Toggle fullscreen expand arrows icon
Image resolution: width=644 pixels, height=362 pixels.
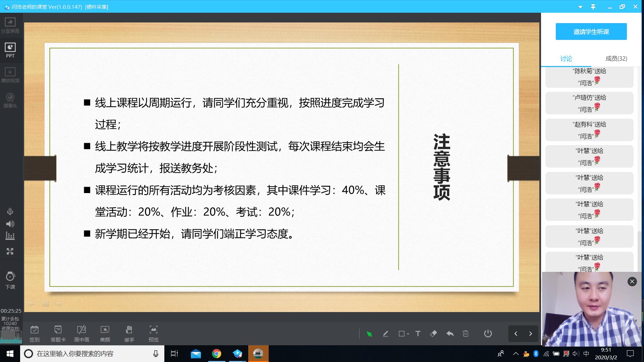(10, 251)
